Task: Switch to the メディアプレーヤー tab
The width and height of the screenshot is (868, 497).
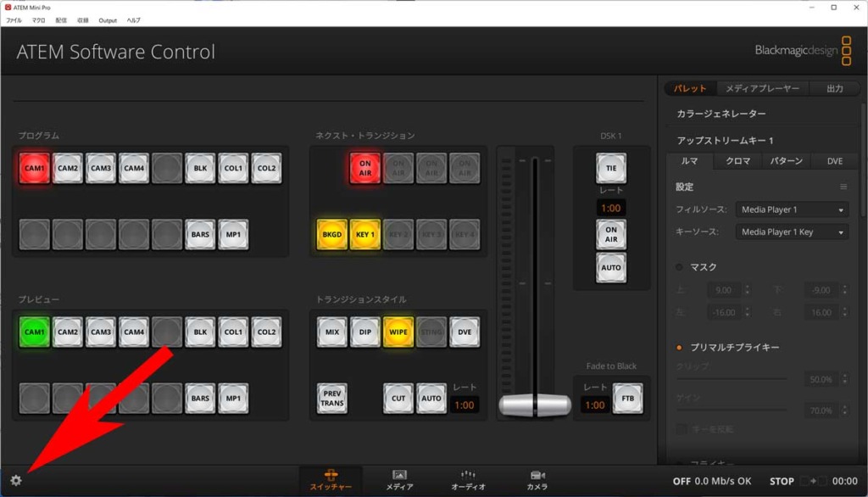Action: [763, 88]
